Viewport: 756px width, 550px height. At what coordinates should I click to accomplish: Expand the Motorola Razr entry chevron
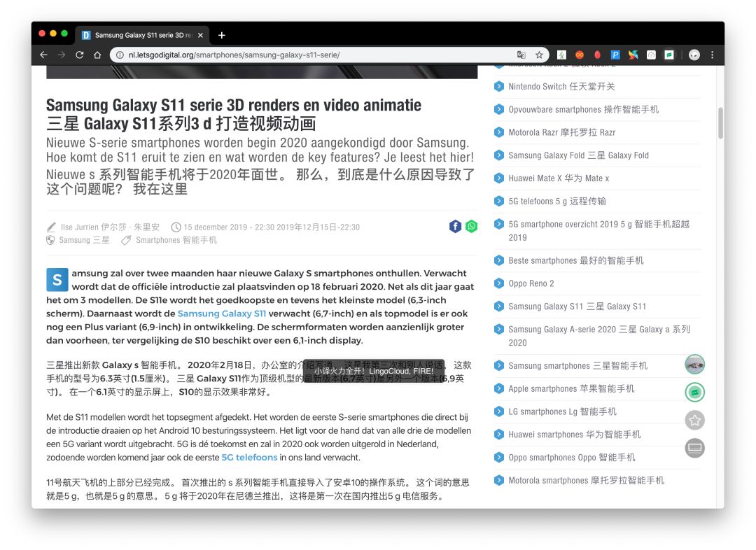(498, 132)
